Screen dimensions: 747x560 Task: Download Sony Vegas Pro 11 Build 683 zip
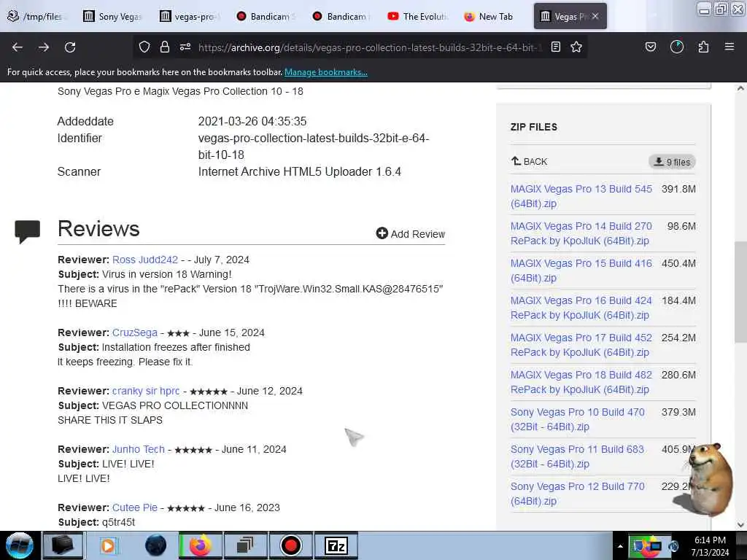click(x=578, y=456)
